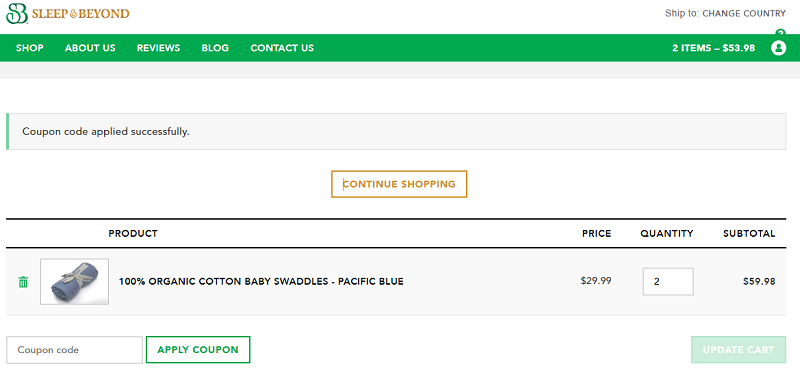Click the UPDATE CART button
This screenshot has height=375, width=800.
(738, 349)
